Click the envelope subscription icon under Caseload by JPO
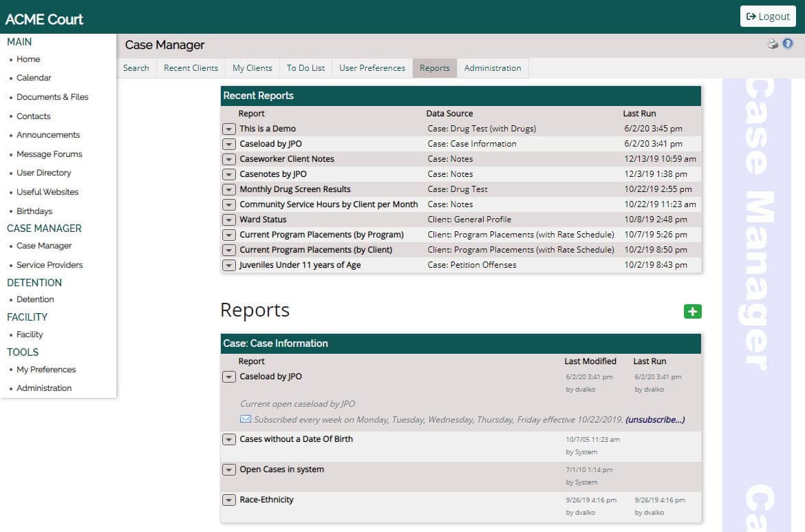805x532 pixels. pyautogui.click(x=246, y=419)
